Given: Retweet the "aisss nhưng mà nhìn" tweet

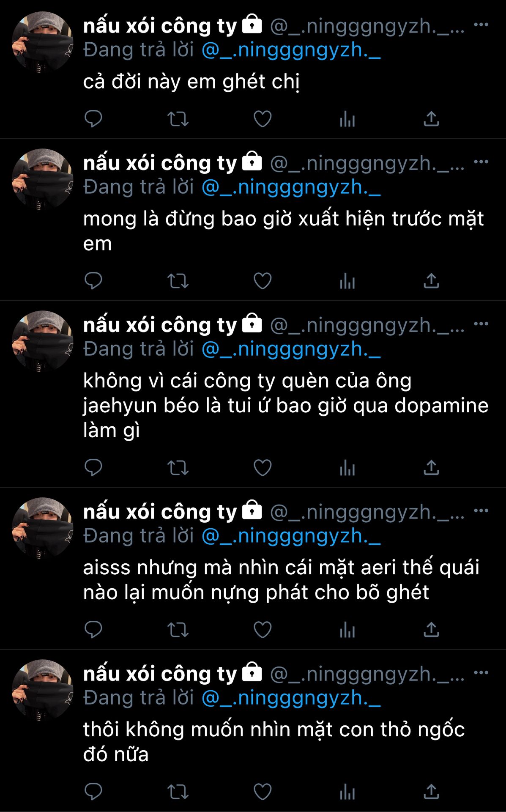Looking at the screenshot, I should (178, 630).
